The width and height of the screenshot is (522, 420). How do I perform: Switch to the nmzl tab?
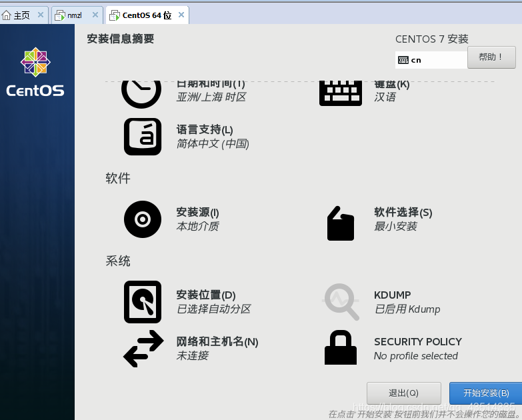tap(77, 15)
